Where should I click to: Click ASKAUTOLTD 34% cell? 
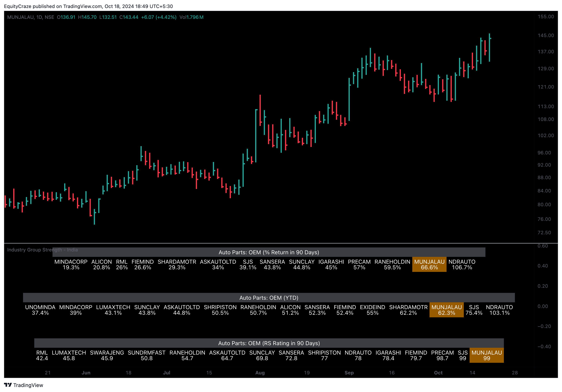pyautogui.click(x=218, y=264)
